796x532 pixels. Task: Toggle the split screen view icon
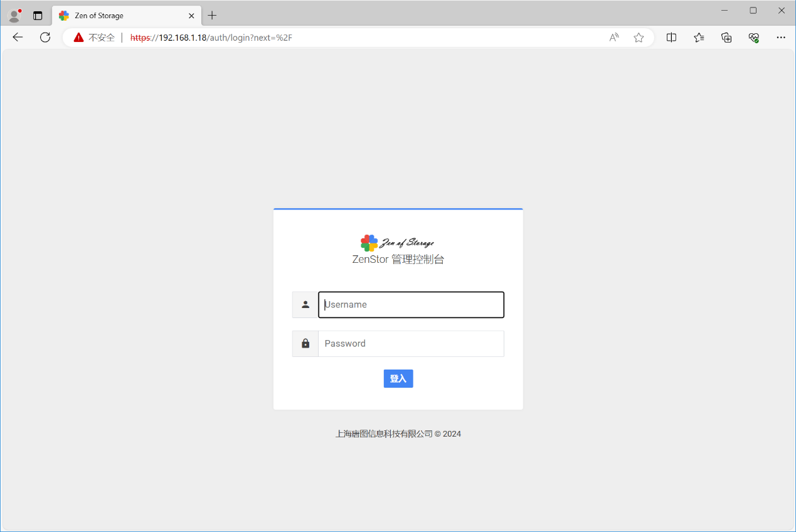671,38
